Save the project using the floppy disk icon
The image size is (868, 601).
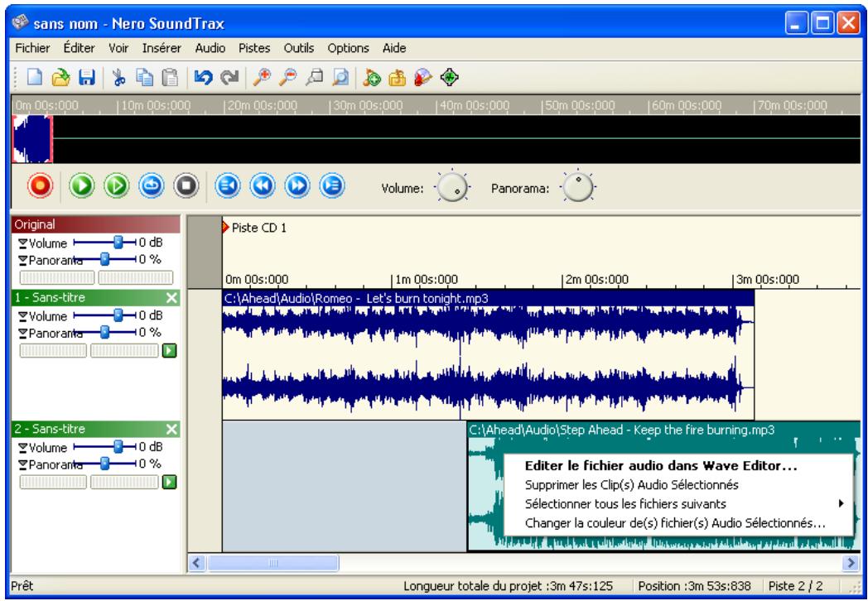(x=86, y=78)
